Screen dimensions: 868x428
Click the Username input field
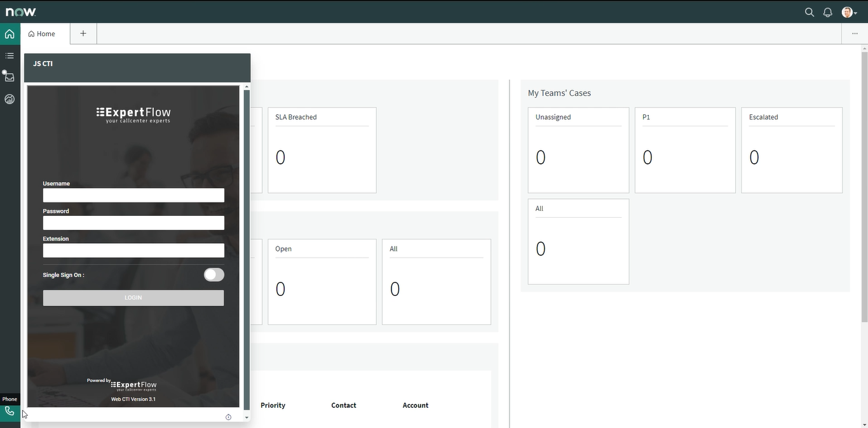point(133,196)
